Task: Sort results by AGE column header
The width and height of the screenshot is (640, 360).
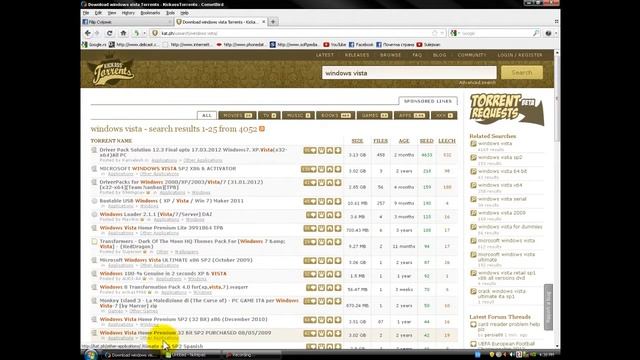Action: pyautogui.click(x=404, y=141)
